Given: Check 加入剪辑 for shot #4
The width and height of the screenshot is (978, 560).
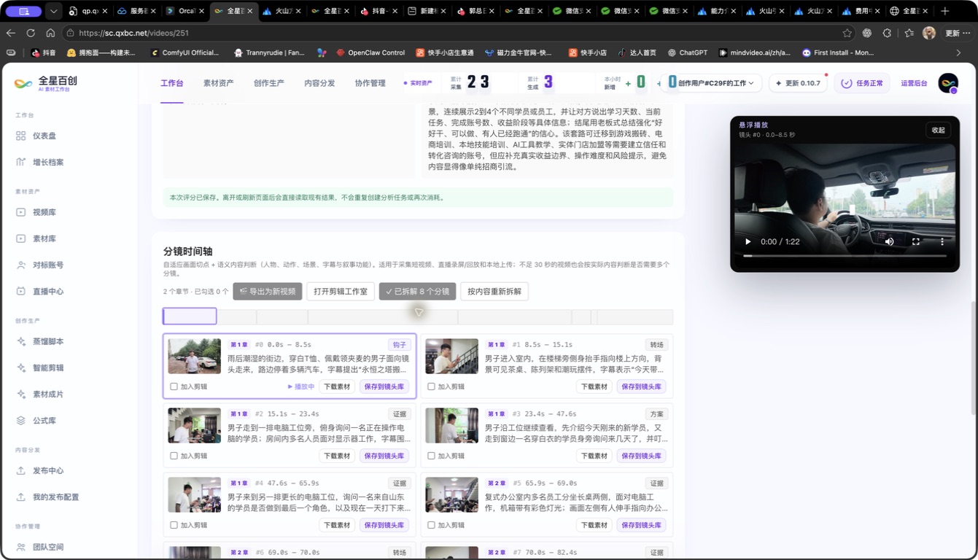Looking at the screenshot, I should (x=174, y=525).
